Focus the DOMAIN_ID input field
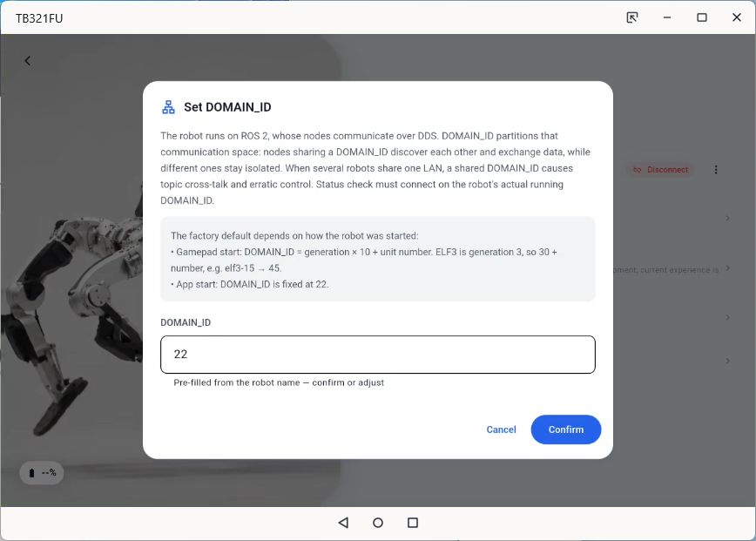The image size is (756, 541). pyautogui.click(x=377, y=355)
